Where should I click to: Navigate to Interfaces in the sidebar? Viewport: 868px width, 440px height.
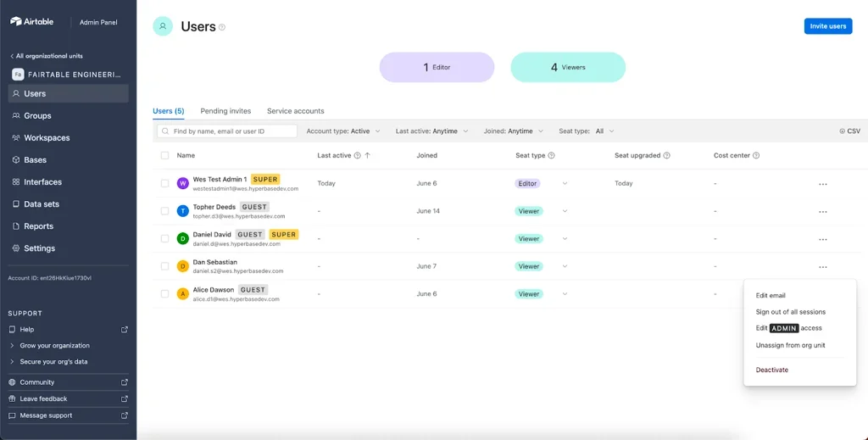pos(68,182)
